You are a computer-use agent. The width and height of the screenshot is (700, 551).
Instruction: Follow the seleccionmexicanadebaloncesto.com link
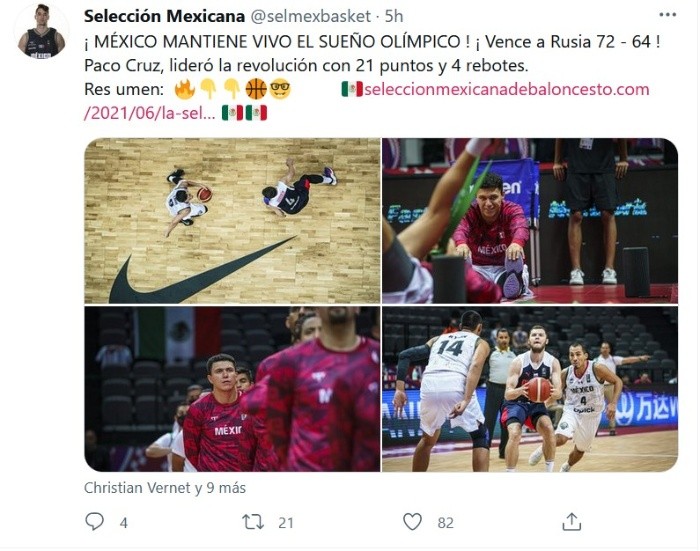coord(506,89)
